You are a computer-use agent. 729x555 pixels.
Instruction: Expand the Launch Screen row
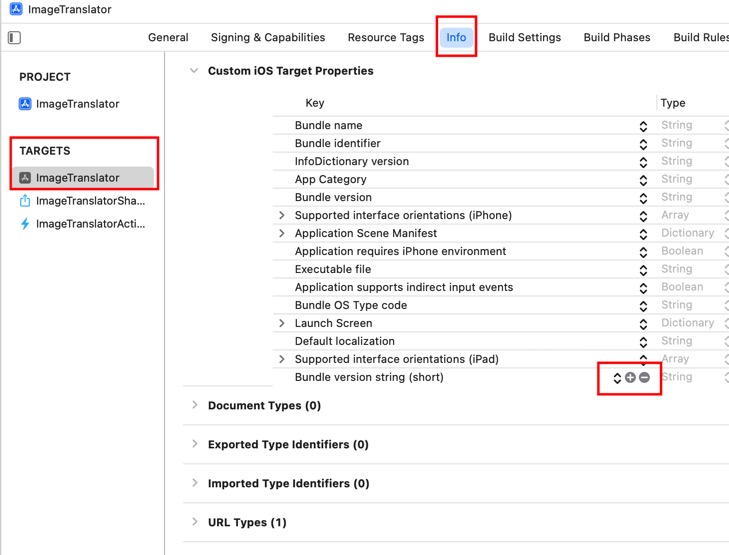(x=282, y=324)
